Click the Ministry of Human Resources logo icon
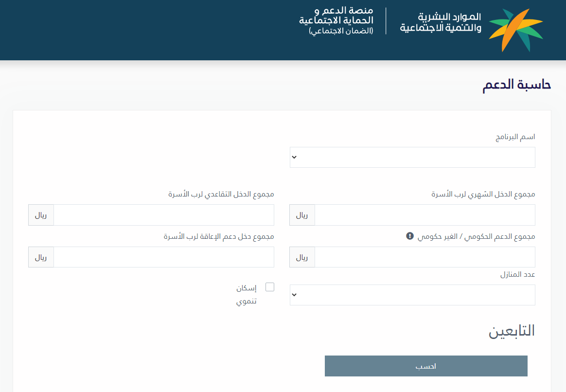 pyautogui.click(x=515, y=30)
